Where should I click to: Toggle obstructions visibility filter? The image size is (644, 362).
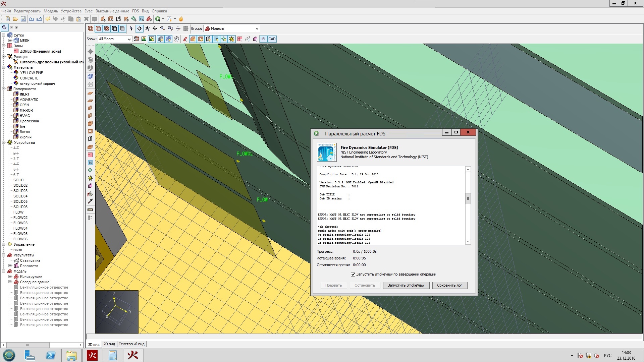[x=193, y=39]
